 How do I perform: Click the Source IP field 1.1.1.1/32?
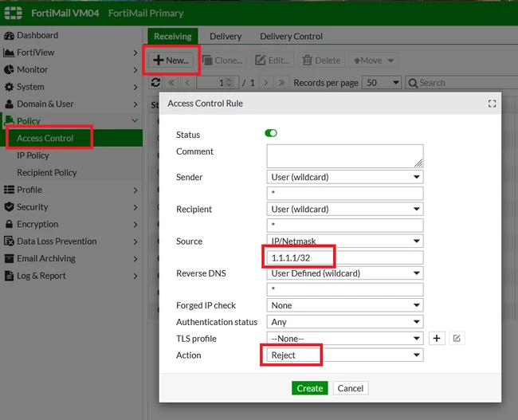click(345, 257)
